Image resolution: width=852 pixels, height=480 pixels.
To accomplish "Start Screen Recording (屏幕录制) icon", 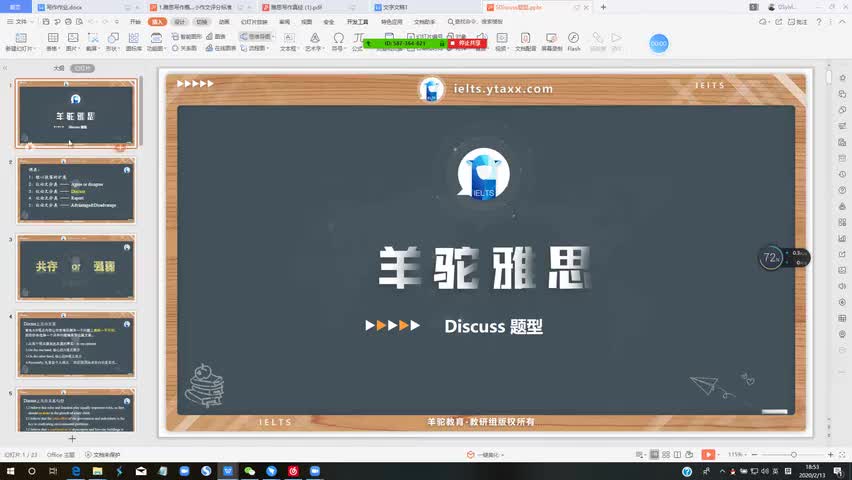I will coord(552,38).
